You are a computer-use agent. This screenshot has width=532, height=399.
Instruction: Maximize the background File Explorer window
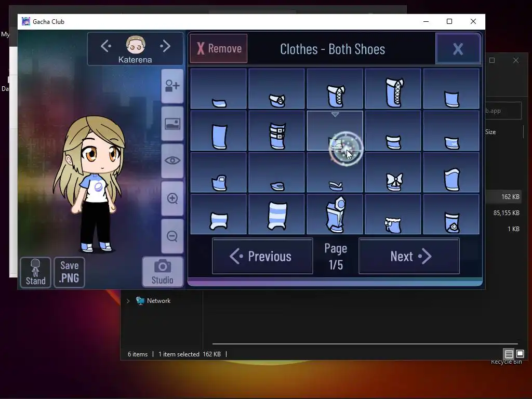click(492, 60)
